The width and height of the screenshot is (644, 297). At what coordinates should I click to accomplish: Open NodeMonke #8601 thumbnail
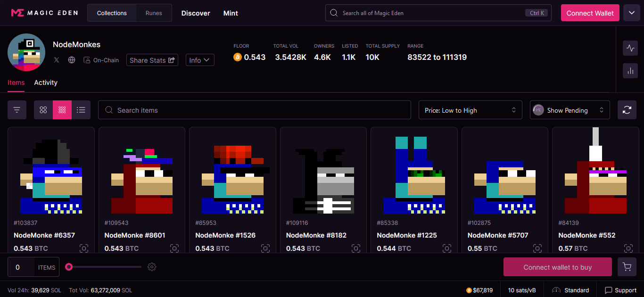(x=142, y=171)
